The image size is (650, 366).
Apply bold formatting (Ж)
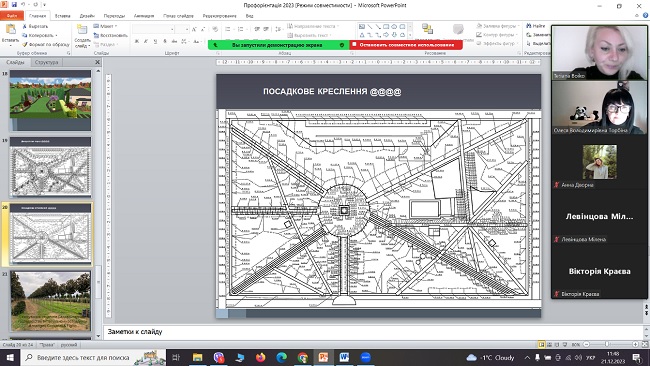[x=137, y=41]
